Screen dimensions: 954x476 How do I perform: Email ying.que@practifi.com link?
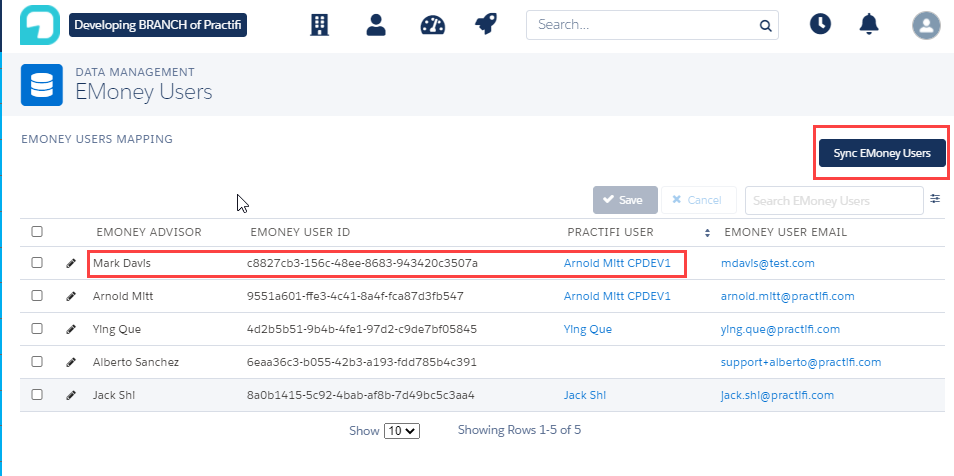(x=781, y=329)
